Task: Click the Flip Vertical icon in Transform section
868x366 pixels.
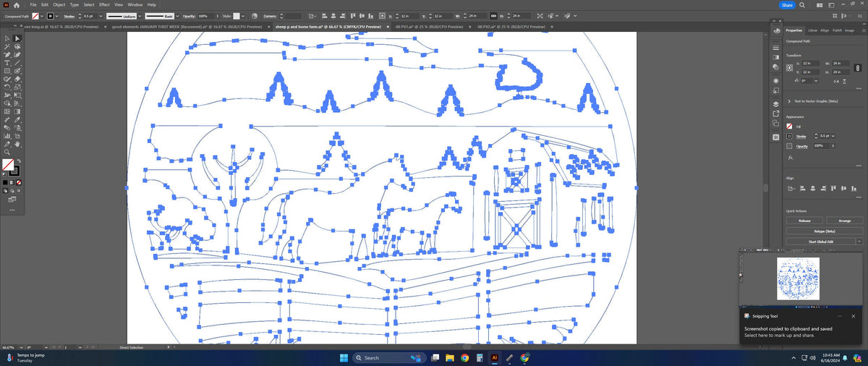Action: pyautogui.click(x=844, y=81)
